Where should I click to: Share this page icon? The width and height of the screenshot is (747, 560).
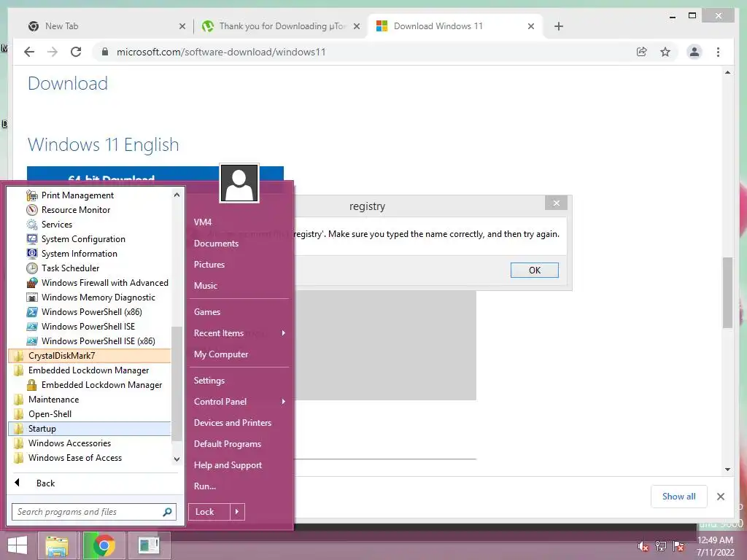(x=642, y=52)
